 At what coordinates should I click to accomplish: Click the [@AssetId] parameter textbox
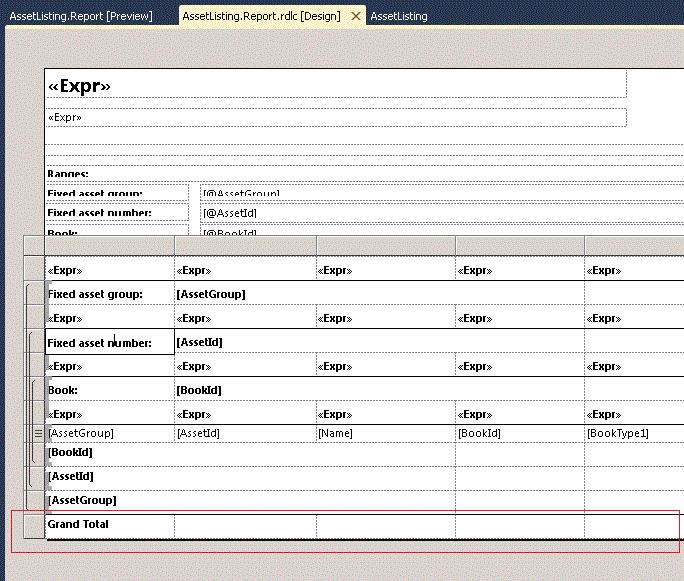point(442,213)
